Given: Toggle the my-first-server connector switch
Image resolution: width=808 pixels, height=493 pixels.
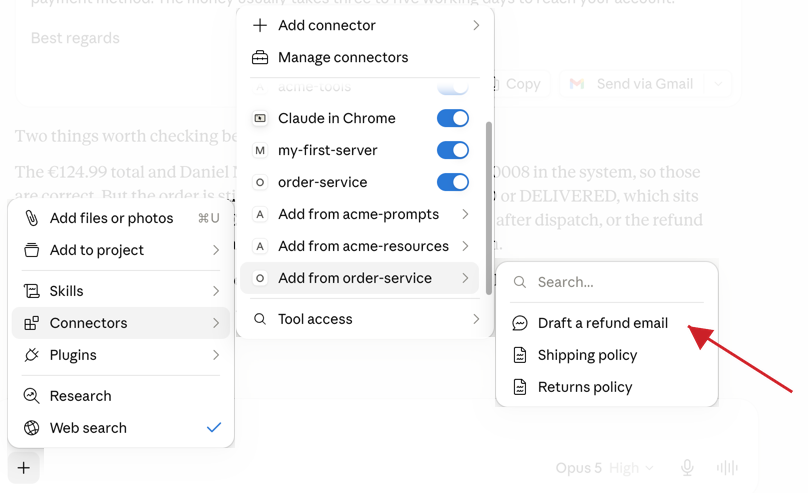Looking at the screenshot, I should [453, 150].
